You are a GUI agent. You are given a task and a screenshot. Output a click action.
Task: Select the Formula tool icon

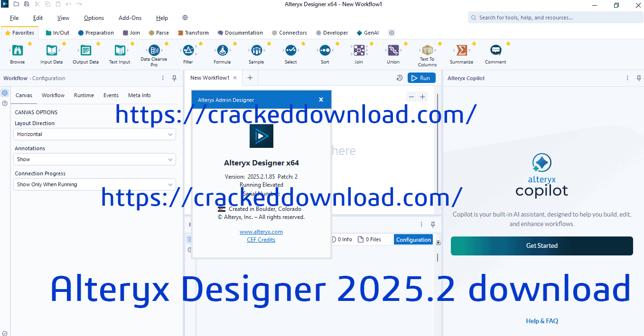point(222,51)
